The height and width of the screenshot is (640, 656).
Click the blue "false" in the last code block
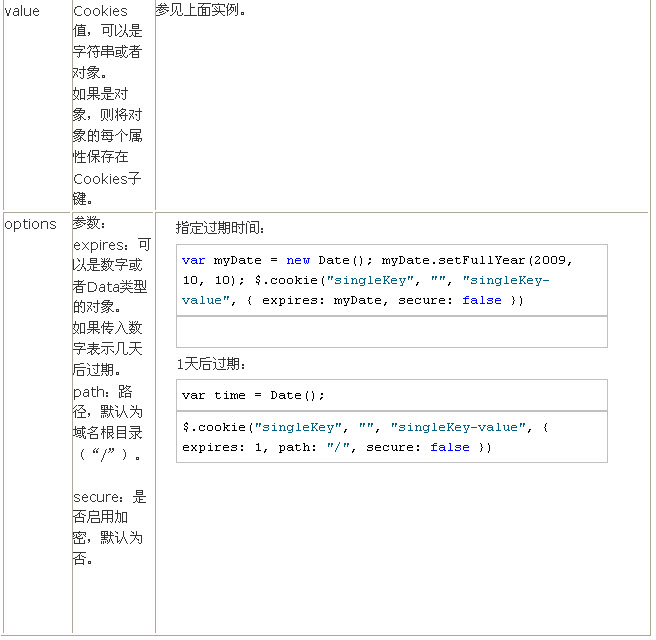click(449, 447)
